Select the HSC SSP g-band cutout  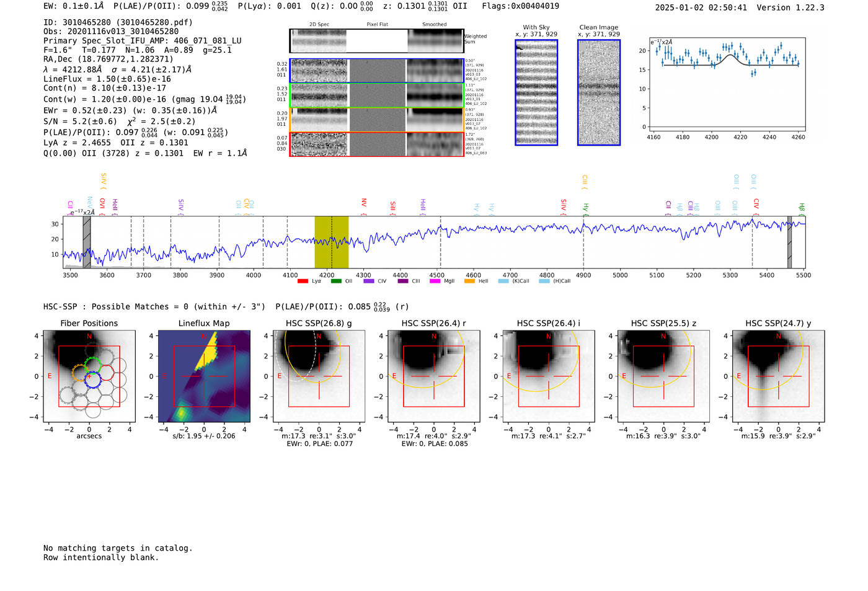tap(319, 376)
